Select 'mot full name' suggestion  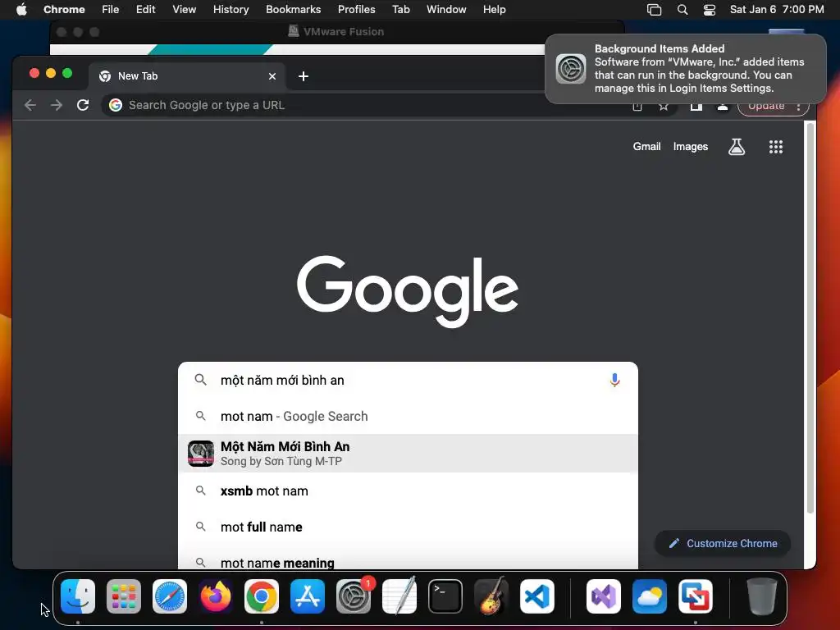(x=408, y=527)
